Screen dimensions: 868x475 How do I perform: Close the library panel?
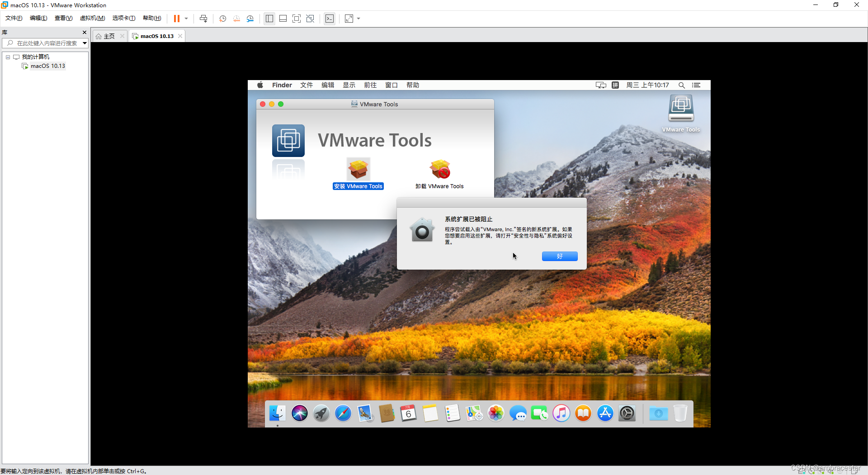(85, 32)
